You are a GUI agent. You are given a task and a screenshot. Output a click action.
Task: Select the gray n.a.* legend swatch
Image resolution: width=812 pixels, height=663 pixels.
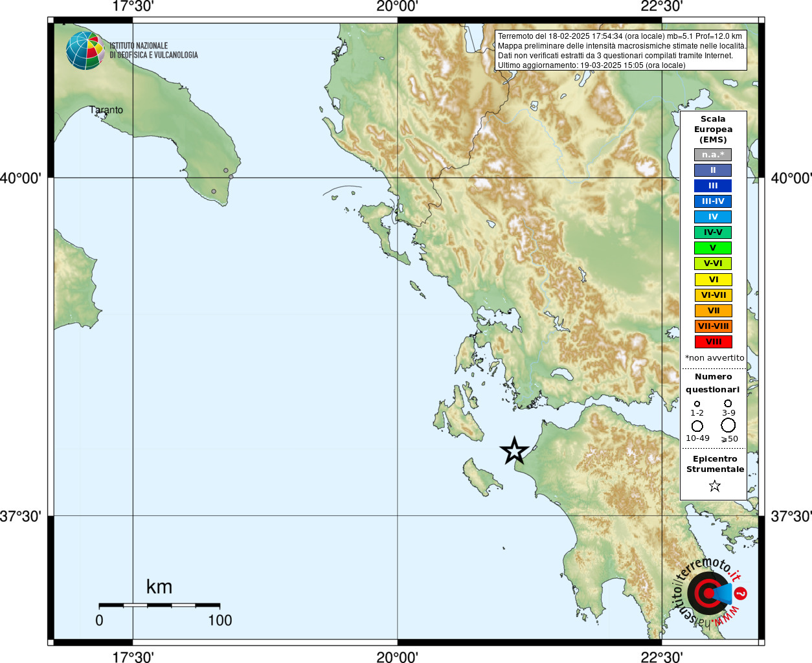(713, 155)
